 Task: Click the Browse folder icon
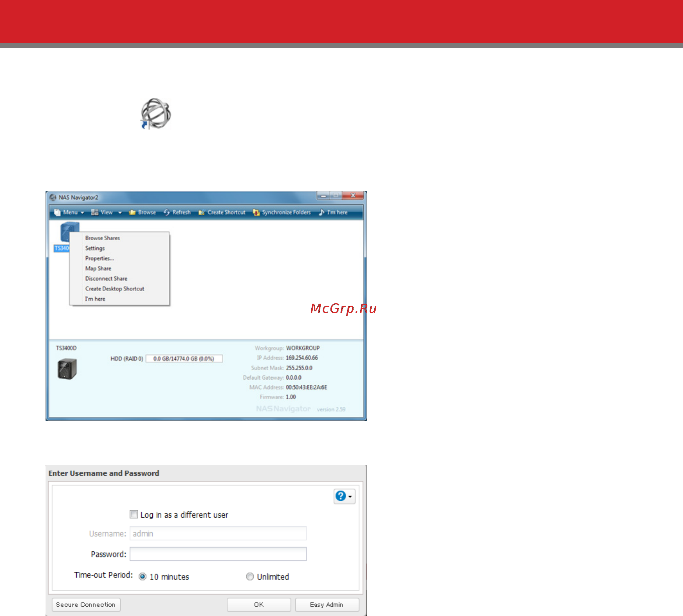pos(132,212)
